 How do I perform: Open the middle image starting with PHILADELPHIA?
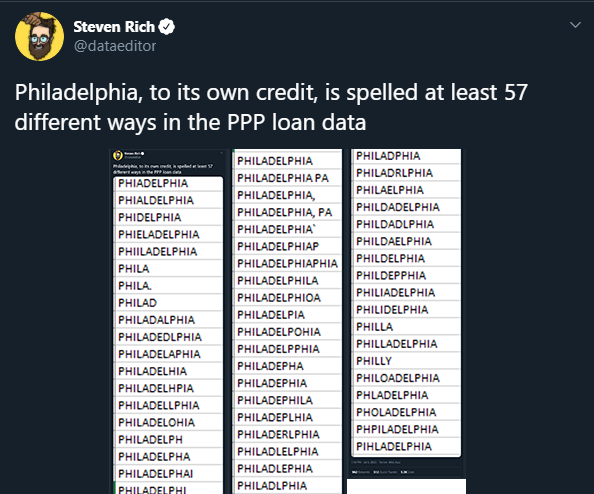tap(287, 321)
